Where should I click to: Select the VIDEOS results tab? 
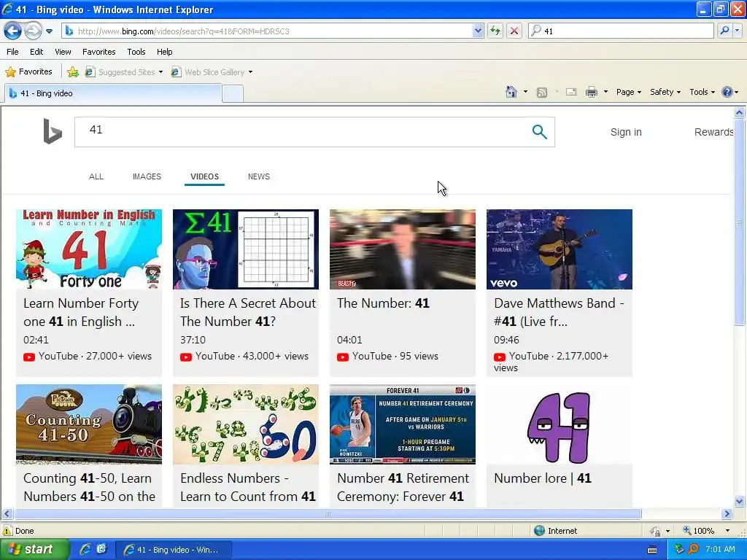tap(204, 176)
